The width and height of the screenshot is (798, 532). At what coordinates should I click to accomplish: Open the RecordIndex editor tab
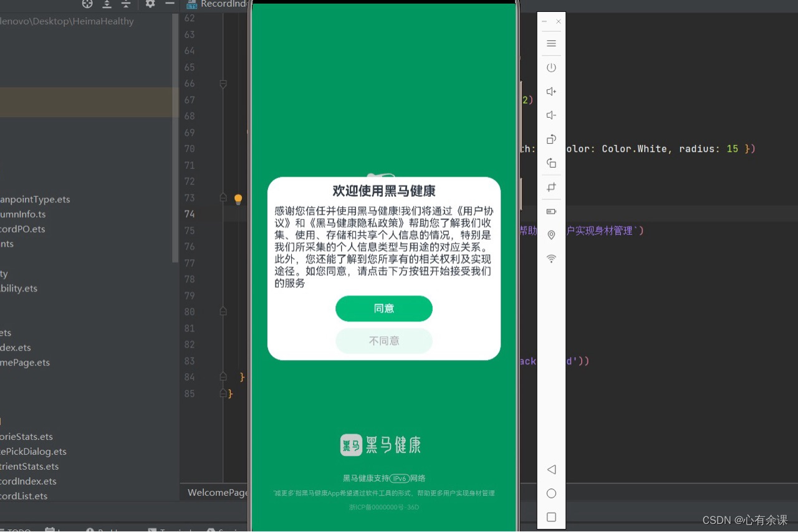217,4
